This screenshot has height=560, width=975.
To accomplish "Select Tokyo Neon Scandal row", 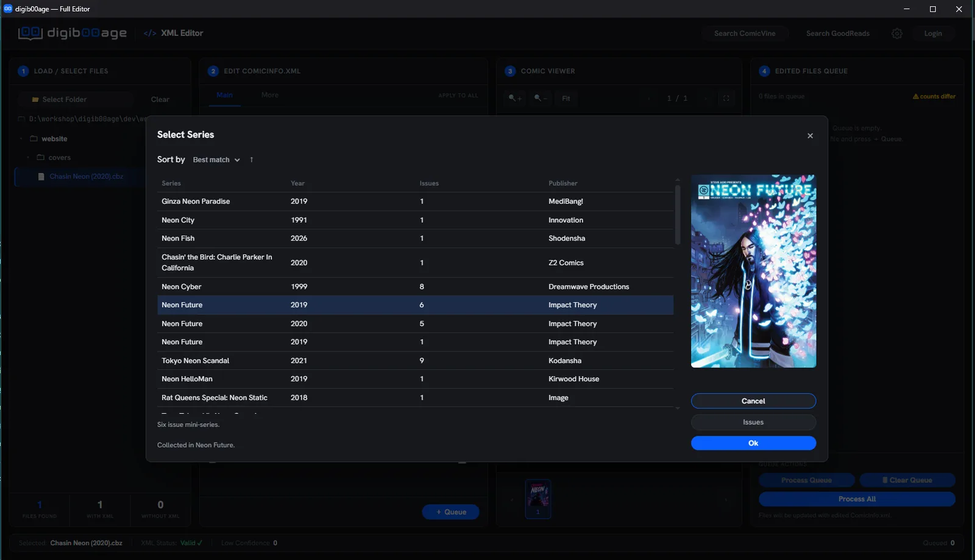I will tap(415, 361).
